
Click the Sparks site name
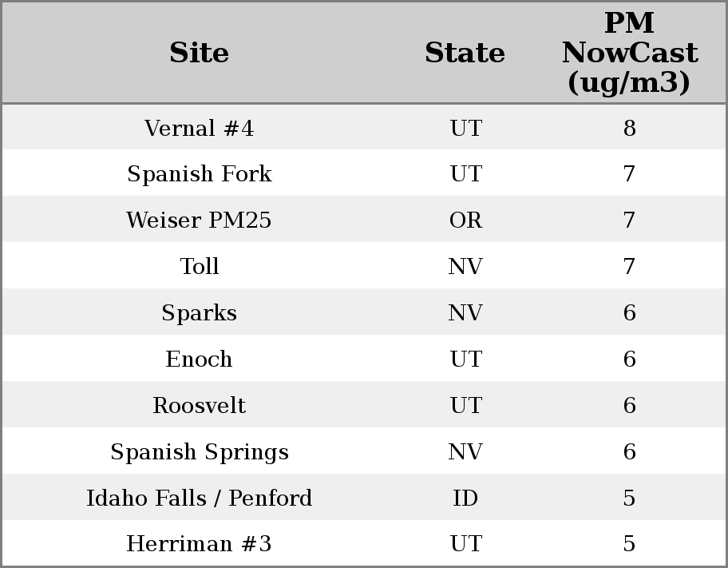tap(199, 313)
